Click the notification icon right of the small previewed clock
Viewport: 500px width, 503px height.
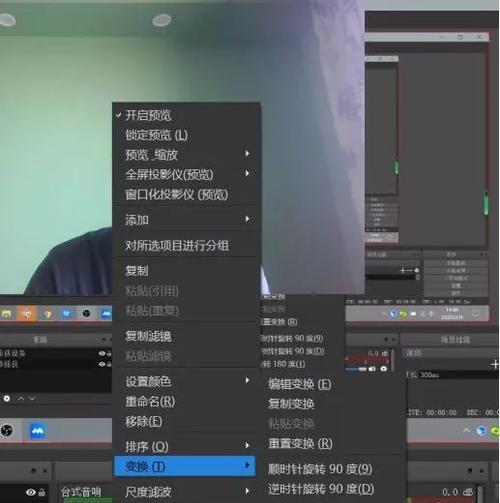pos(476,314)
